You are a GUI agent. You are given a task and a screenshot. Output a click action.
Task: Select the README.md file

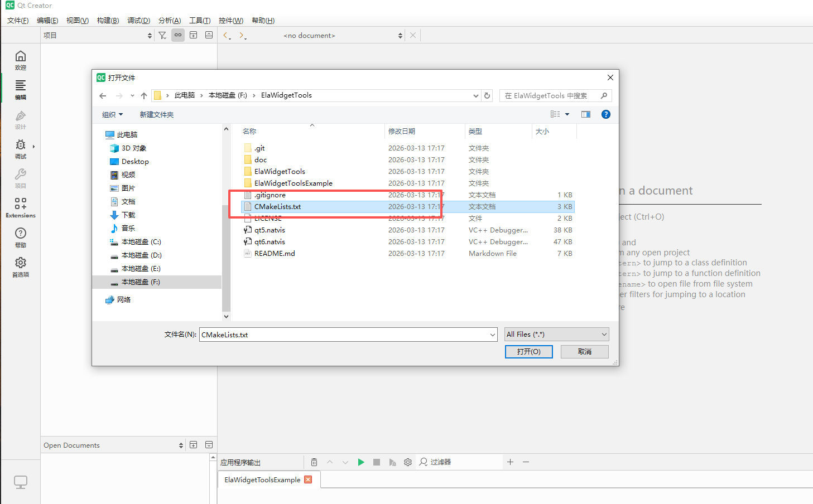coord(408,254)
